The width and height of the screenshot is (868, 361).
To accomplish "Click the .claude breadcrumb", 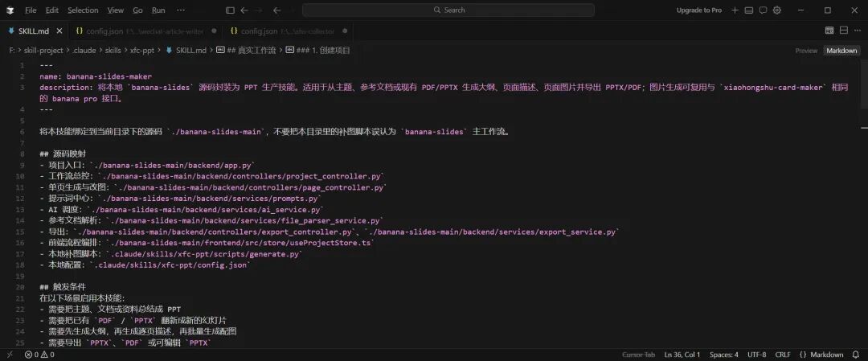I will click(x=84, y=51).
